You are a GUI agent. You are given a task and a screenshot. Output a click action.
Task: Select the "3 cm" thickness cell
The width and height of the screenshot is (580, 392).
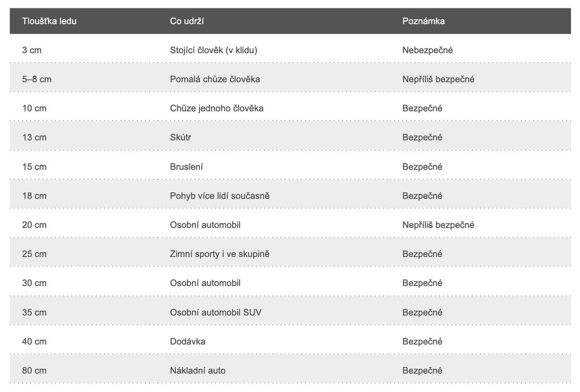(32, 50)
